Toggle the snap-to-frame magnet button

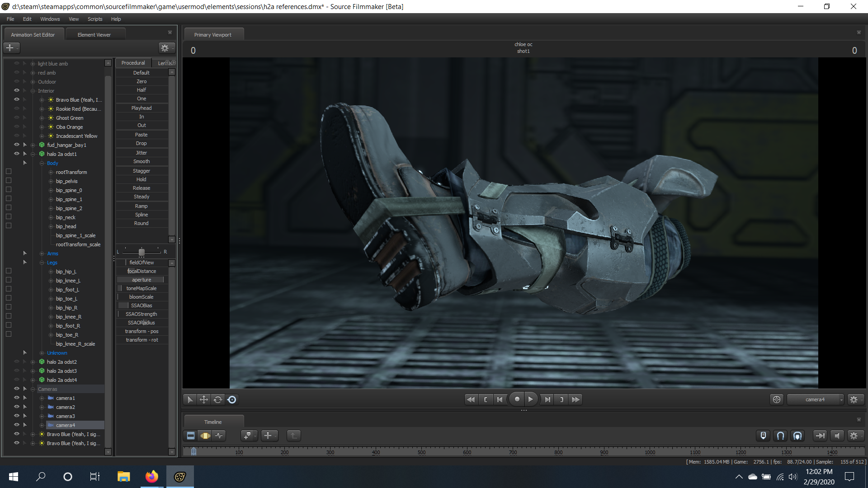click(x=797, y=436)
